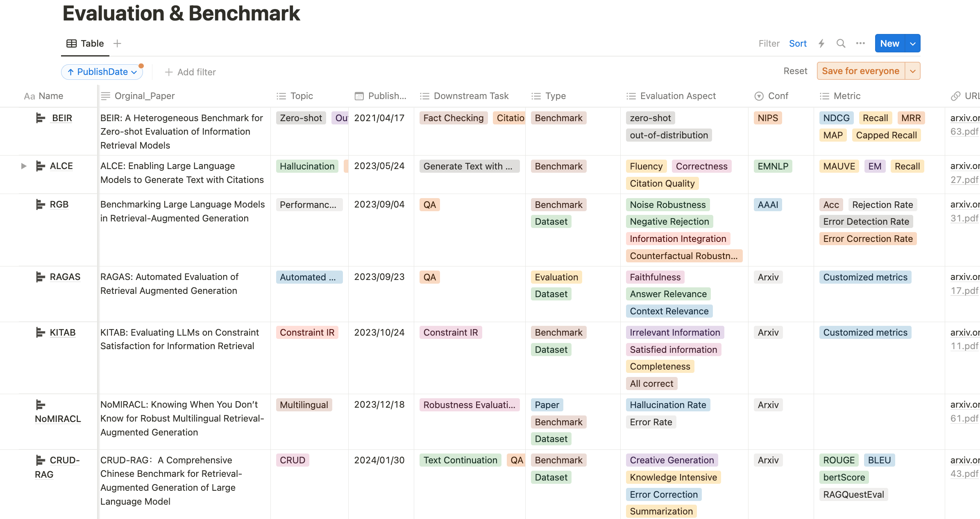The image size is (980, 519).
Task: Expand the ALCE row toggle triangle
Action: click(24, 166)
